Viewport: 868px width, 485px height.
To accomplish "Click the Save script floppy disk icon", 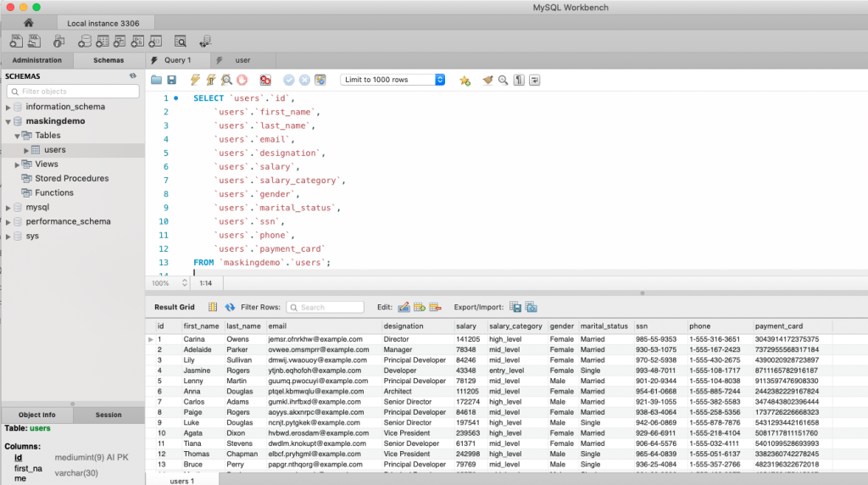I will coord(172,80).
